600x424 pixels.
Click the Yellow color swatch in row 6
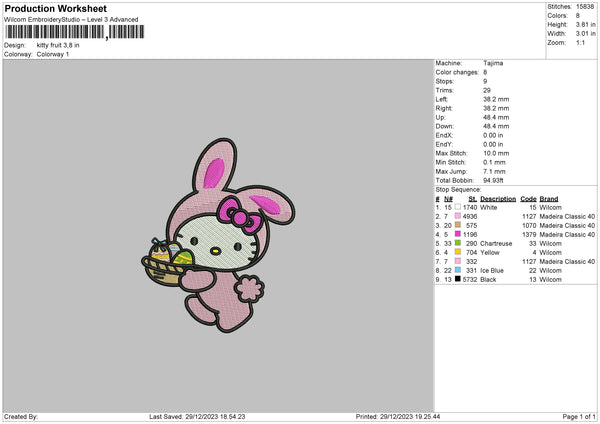tap(458, 252)
